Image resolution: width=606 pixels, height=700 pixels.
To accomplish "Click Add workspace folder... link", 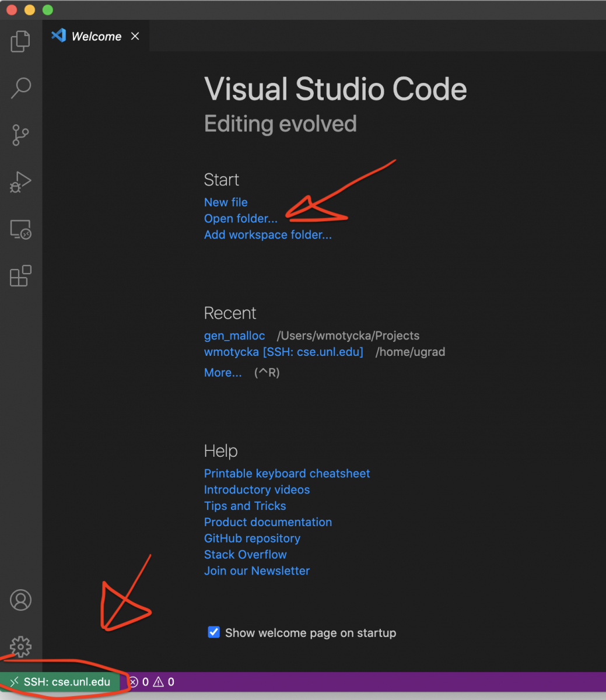I will [x=268, y=235].
